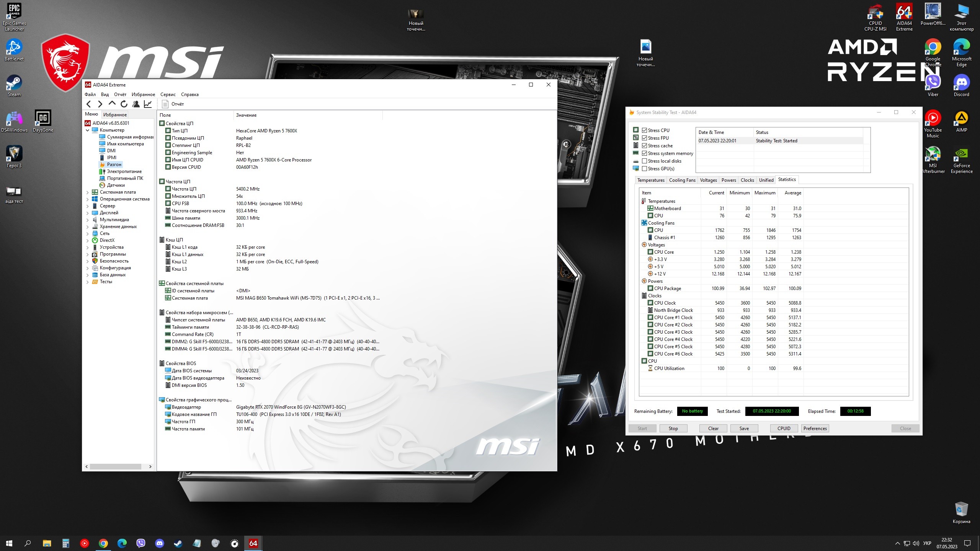This screenshot has height=551, width=980.
Task: Open the DaysGone desktop shortcut
Action: (x=43, y=121)
